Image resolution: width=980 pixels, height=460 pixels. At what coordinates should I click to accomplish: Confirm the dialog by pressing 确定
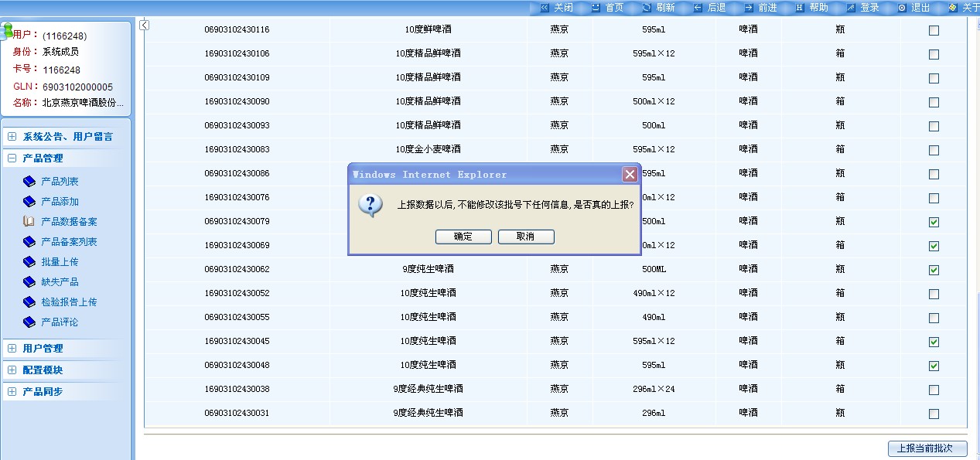(463, 237)
